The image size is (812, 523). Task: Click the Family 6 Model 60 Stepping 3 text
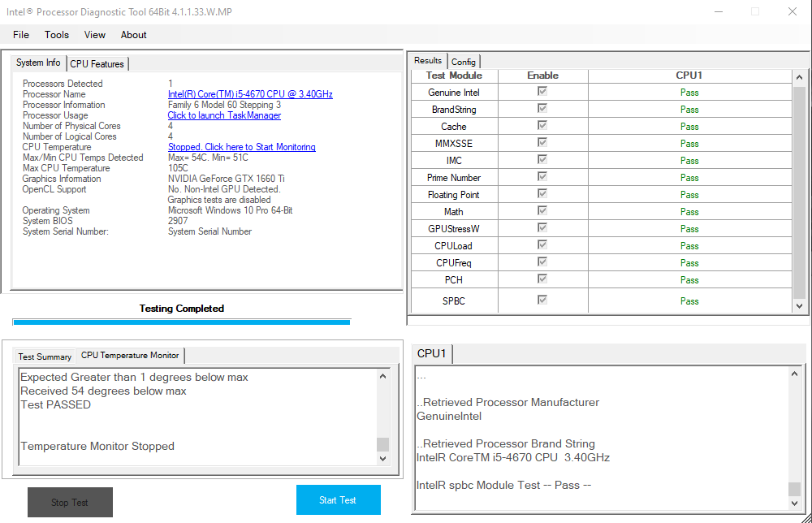click(224, 105)
